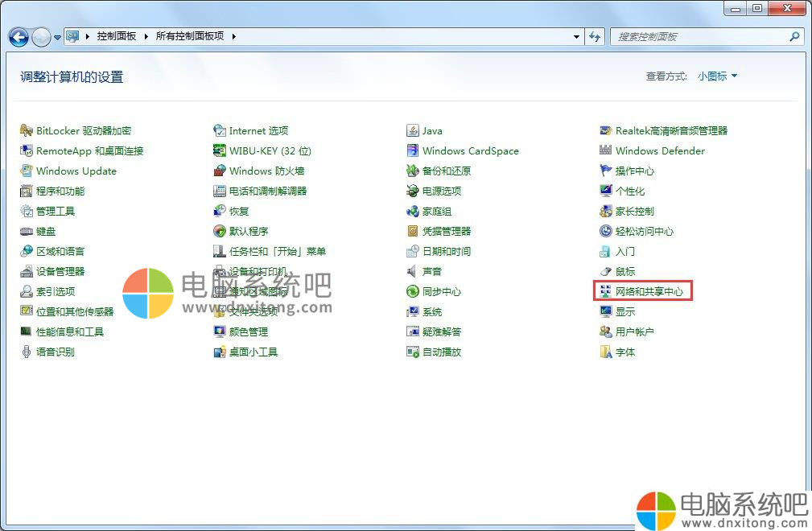The image size is (812, 531).
Task: Click the 用户帐户 icon
Action: [x=606, y=331]
